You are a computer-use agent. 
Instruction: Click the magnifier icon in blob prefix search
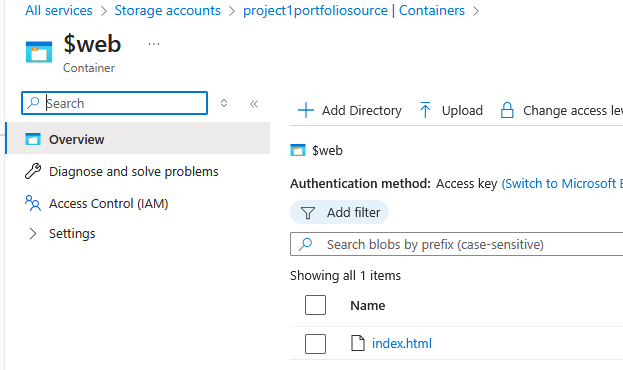pos(306,244)
